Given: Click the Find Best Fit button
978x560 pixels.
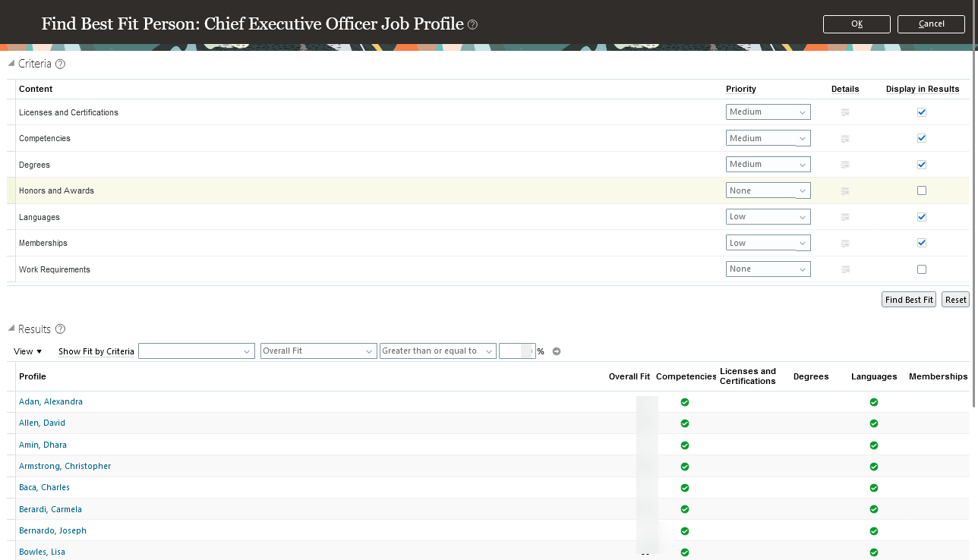Looking at the screenshot, I should click(x=909, y=300).
